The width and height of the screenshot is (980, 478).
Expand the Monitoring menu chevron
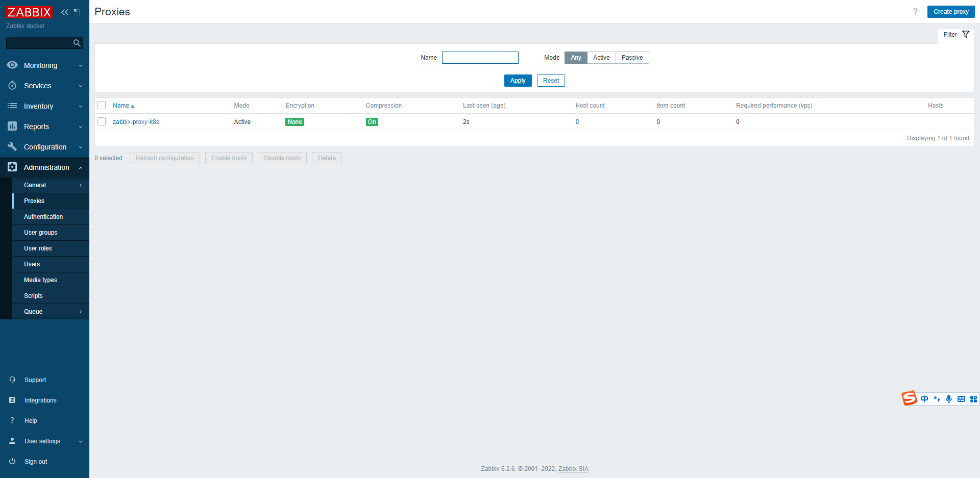click(81, 65)
